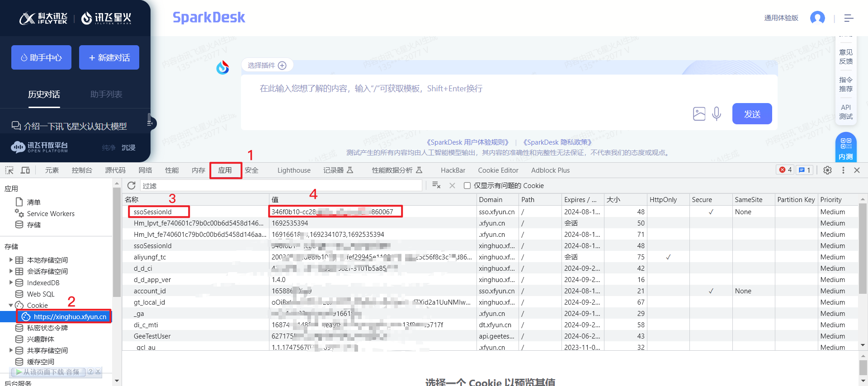
Task: Click the image upload icon
Action: [699, 113]
